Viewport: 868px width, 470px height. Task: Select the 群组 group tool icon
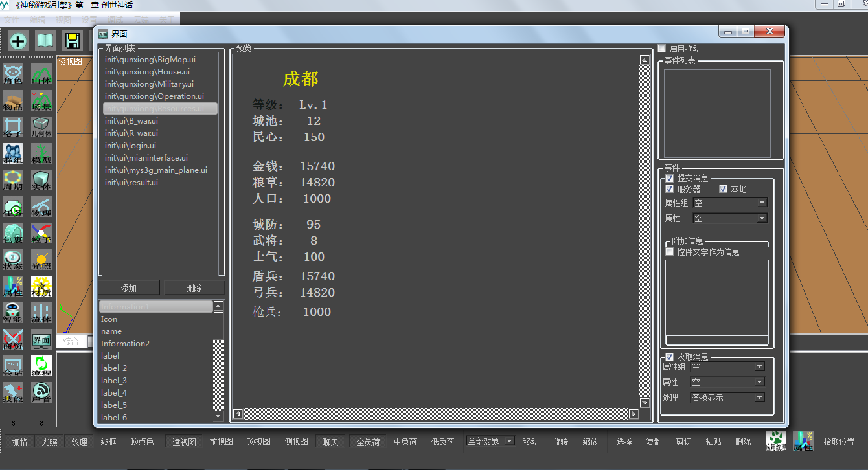pos(13,153)
